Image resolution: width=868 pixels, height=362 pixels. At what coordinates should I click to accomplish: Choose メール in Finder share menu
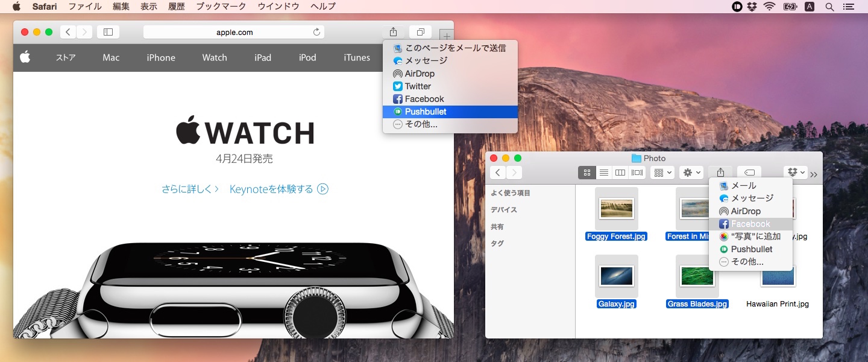750,185
